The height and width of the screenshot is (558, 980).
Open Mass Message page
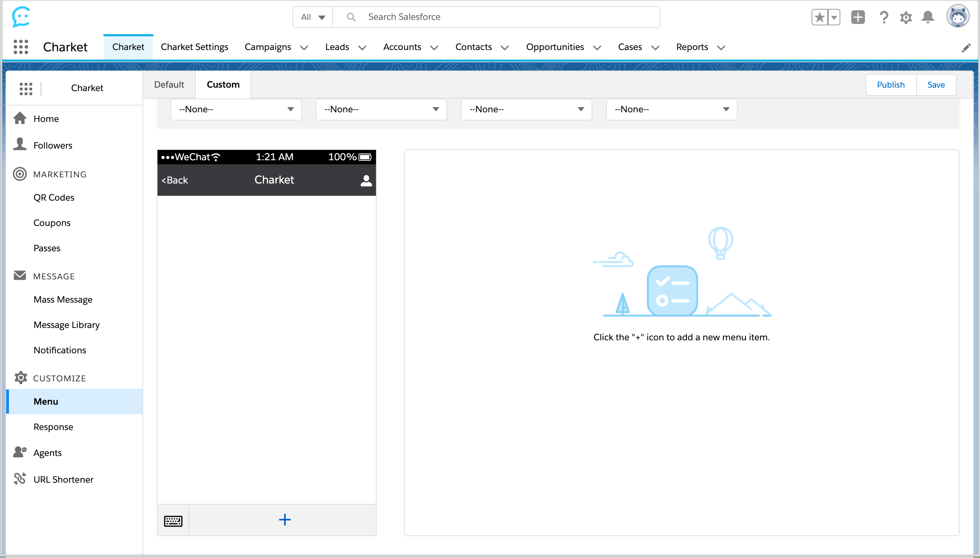(63, 300)
